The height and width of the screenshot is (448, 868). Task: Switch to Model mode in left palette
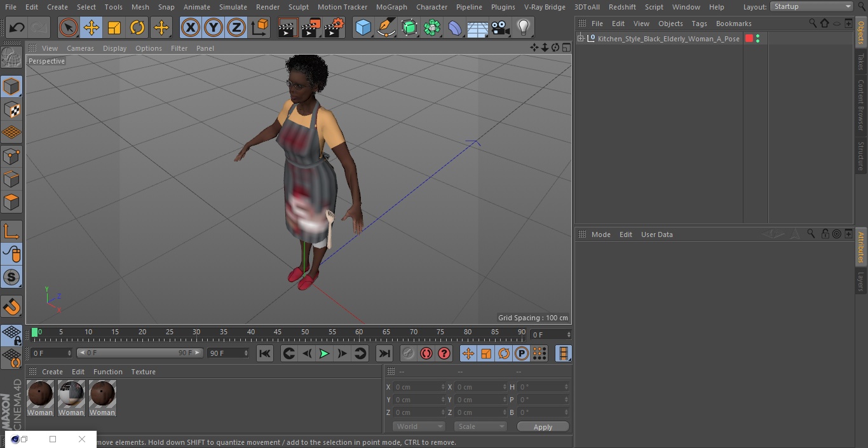[11, 86]
